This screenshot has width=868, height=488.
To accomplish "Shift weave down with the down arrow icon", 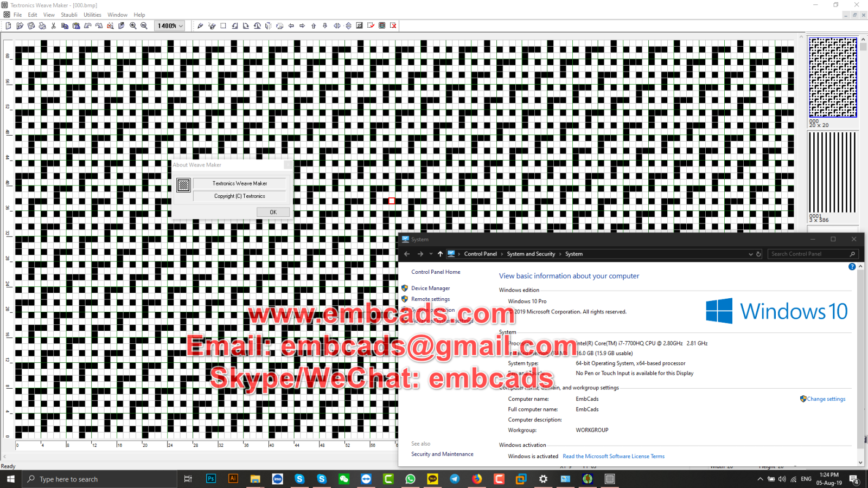I will click(x=325, y=25).
